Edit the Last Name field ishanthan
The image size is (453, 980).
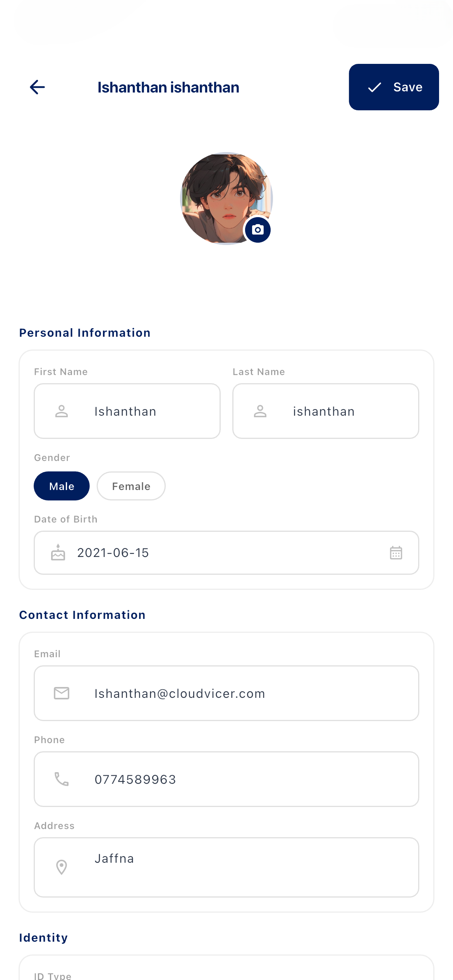pyautogui.click(x=326, y=411)
